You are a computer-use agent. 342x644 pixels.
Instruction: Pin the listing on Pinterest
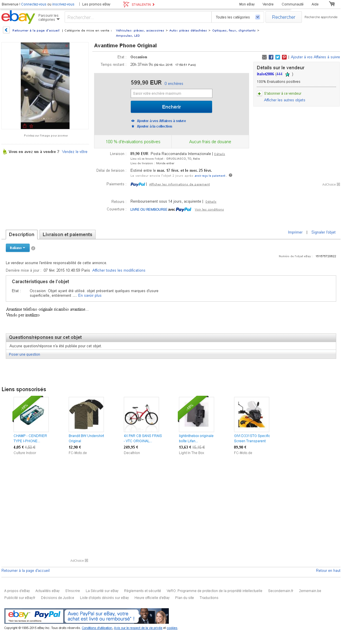284,57
